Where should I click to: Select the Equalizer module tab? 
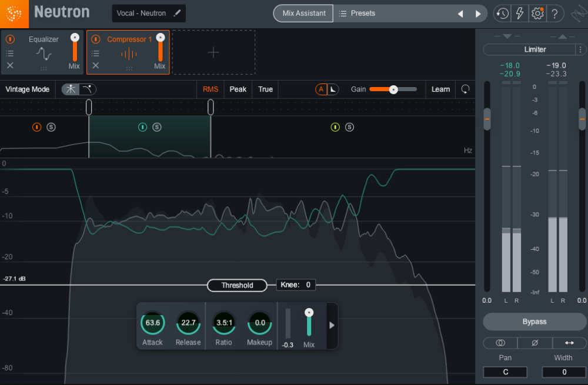(x=42, y=52)
